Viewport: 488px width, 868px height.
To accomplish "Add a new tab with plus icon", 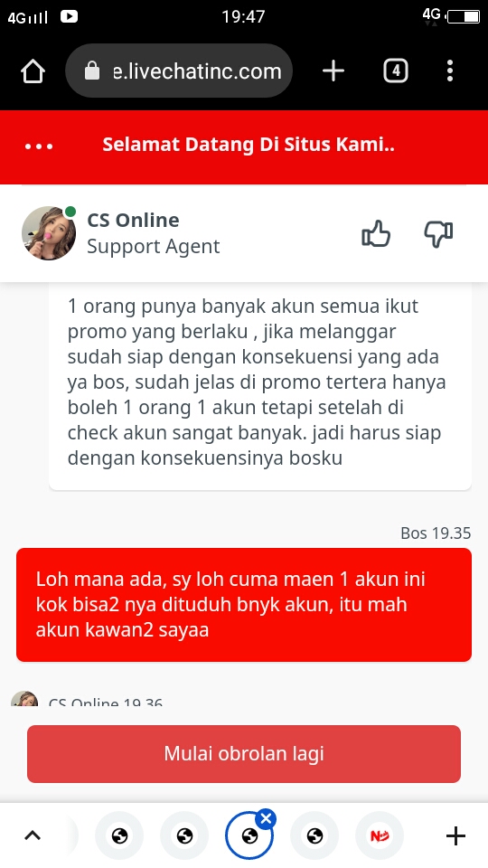I will pyautogui.click(x=333, y=71).
